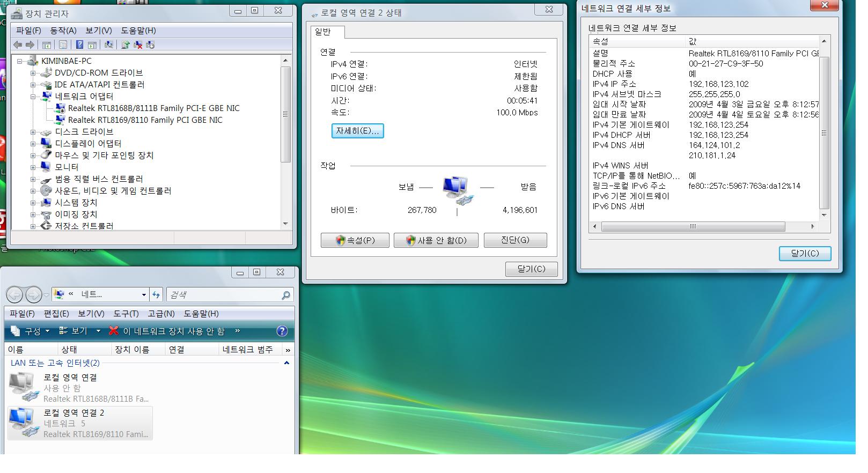The image size is (868, 473).
Task: Click the Forward arrow in Device Manager toolbar
Action: (30, 45)
